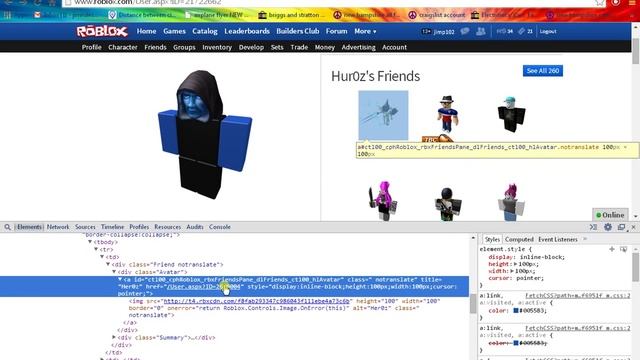Click the jimp102 username link

(x=444, y=31)
